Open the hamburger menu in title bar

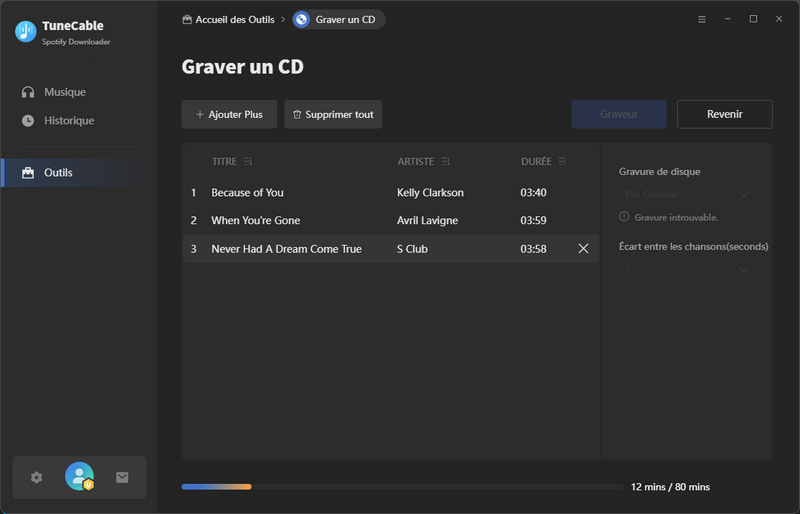tap(701, 19)
